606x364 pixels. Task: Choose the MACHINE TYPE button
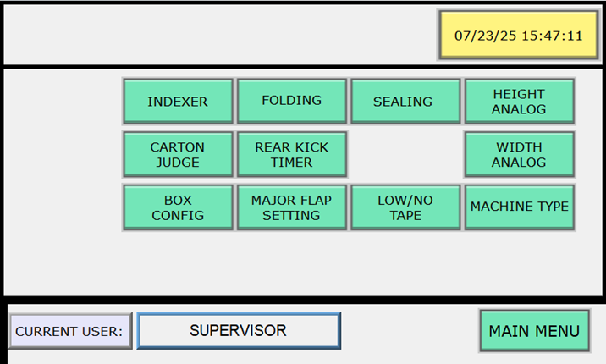[x=519, y=207]
